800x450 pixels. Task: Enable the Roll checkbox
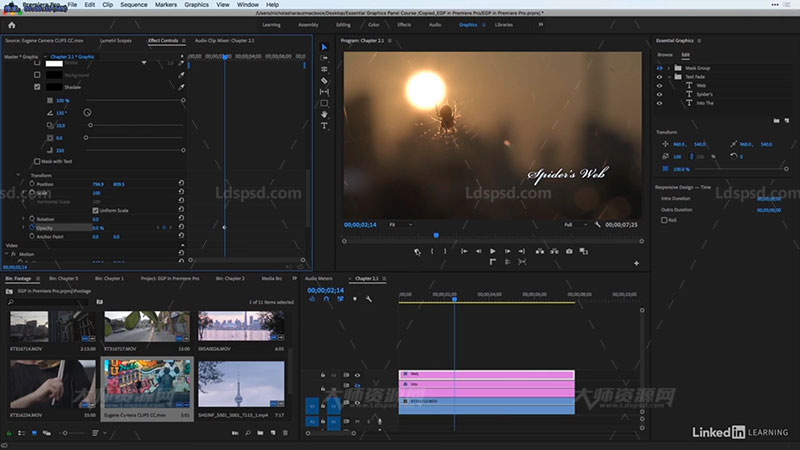(664, 220)
